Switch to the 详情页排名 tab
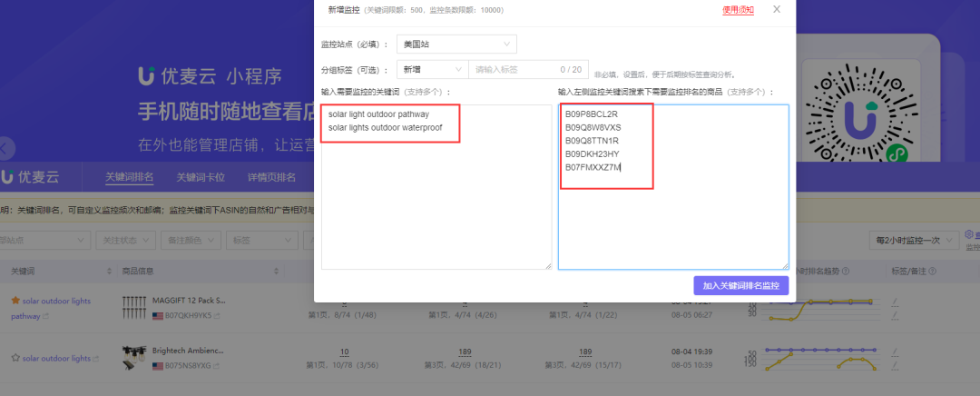 tap(272, 177)
